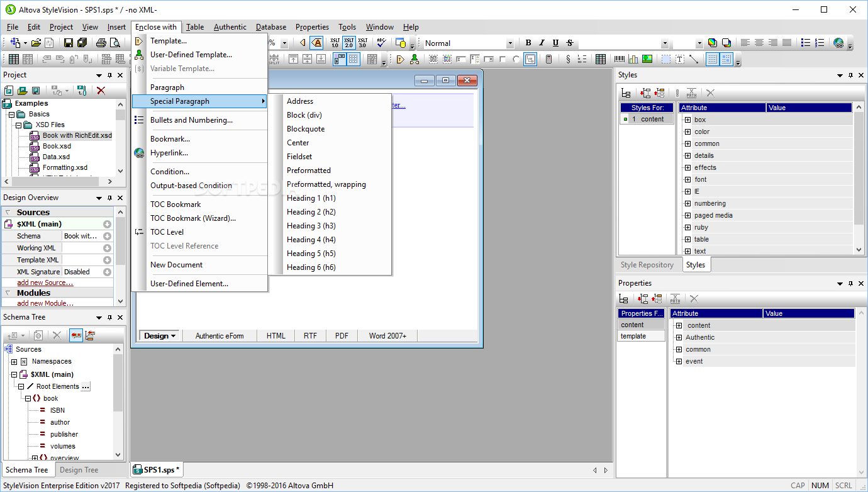
Task: Open Print Preview icon
Action: (115, 43)
